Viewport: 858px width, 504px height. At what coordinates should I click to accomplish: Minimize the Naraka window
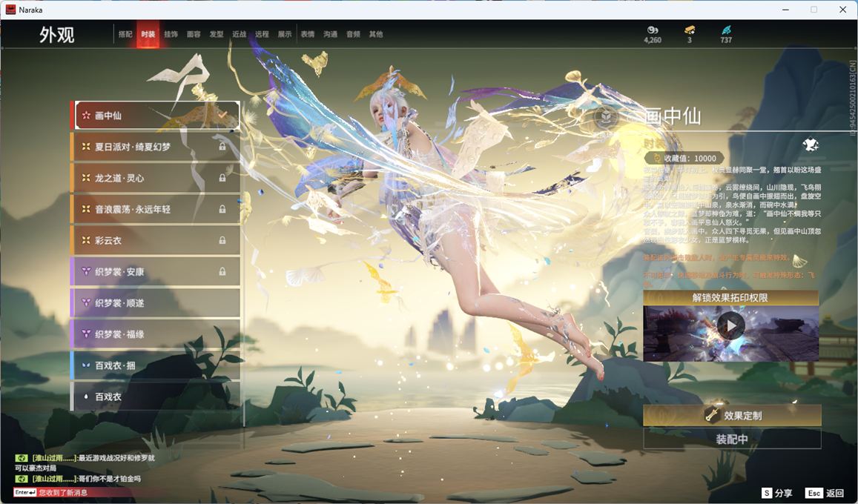[786, 10]
